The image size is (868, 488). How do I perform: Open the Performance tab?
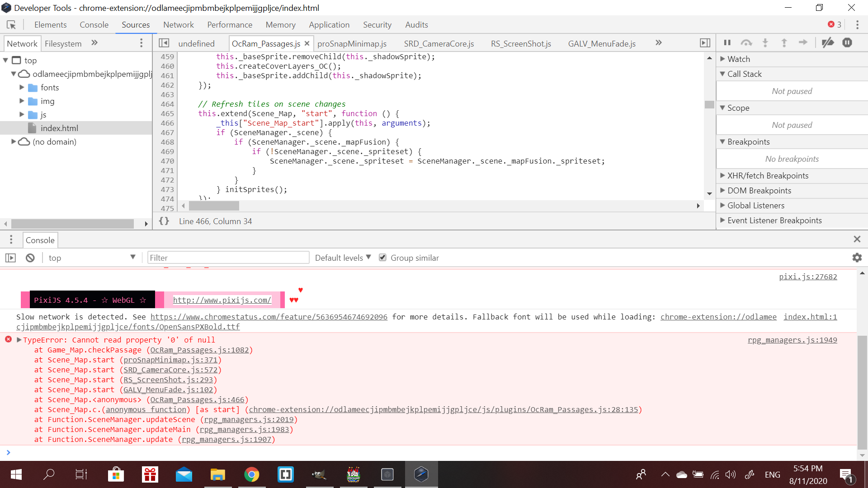pos(230,25)
